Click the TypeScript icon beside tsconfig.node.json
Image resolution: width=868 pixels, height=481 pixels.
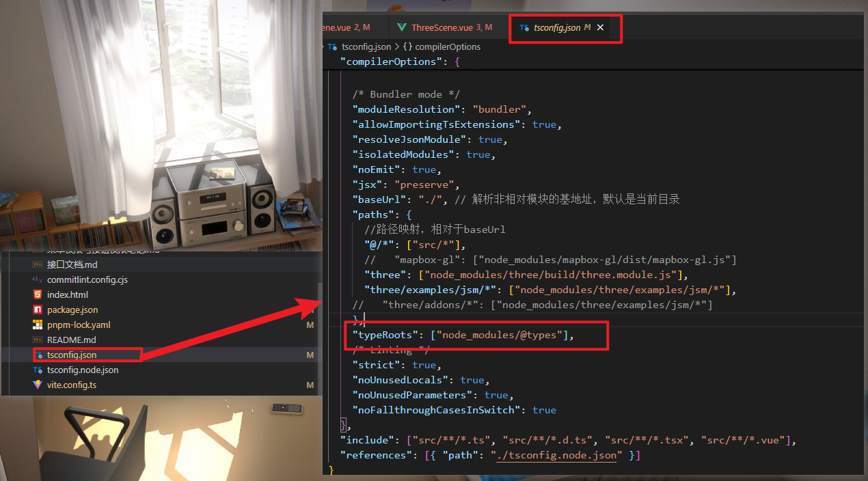coord(37,370)
